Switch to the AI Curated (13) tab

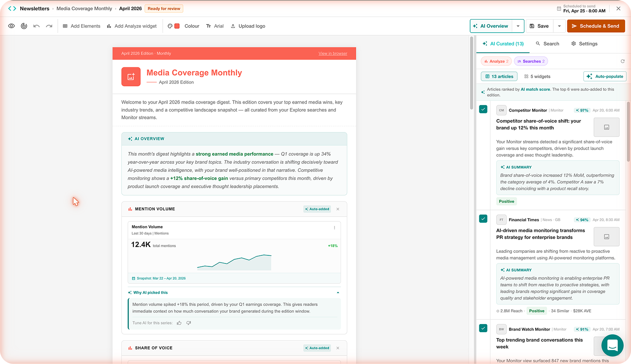click(503, 44)
